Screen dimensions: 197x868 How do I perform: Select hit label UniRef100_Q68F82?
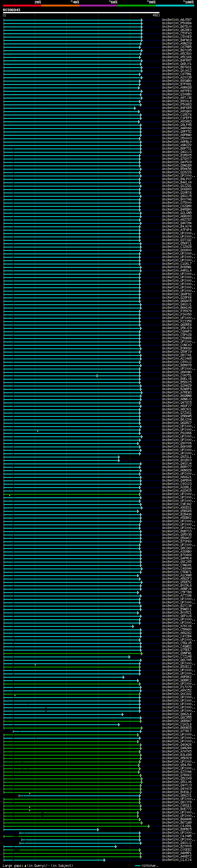(x=177, y=294)
